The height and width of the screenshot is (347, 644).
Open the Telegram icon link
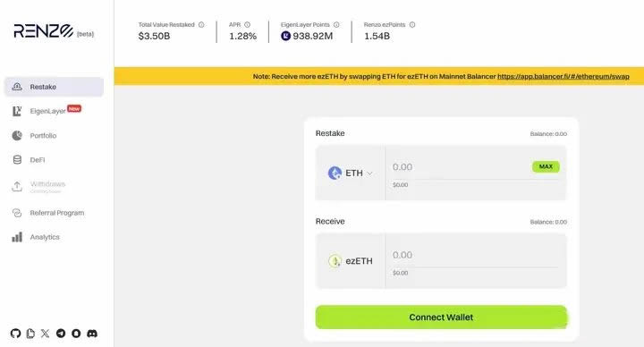pos(61,334)
